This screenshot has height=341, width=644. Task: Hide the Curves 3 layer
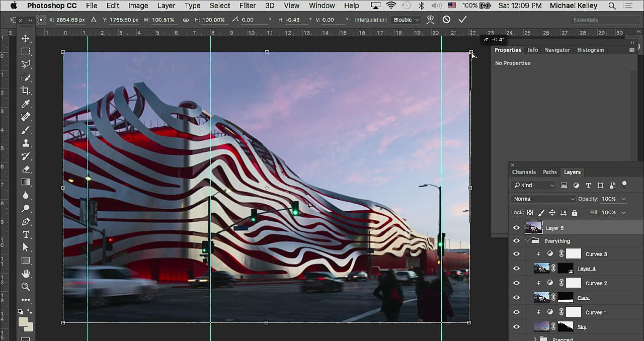pyautogui.click(x=516, y=254)
